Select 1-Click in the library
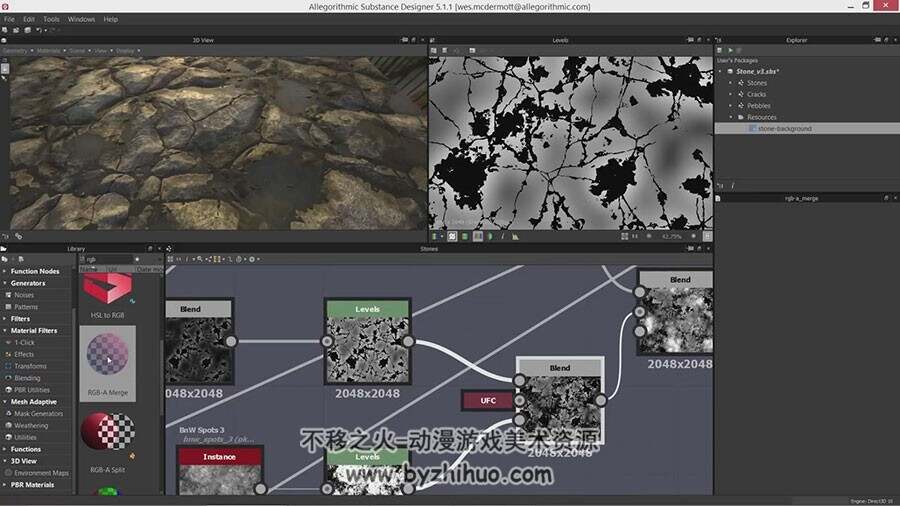This screenshot has width=900, height=506. [24, 342]
